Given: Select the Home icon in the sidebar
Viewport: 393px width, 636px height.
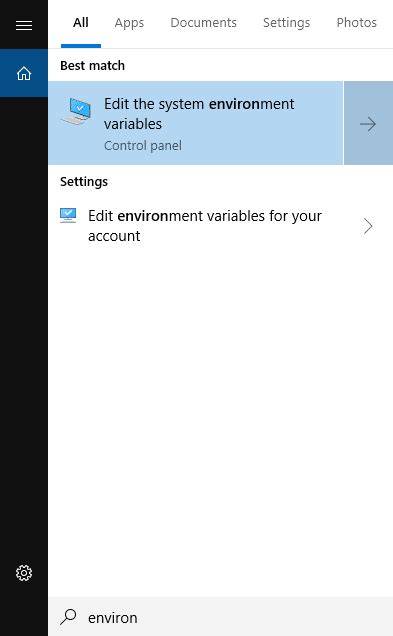Looking at the screenshot, I should tap(24, 73).
